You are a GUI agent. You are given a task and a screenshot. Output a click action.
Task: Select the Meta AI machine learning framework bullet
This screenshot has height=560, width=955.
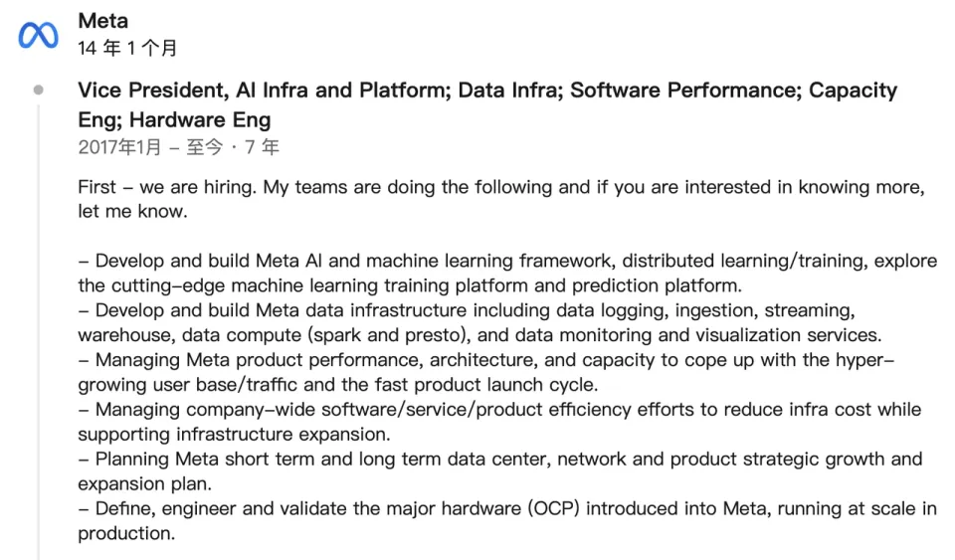pyautogui.click(x=507, y=273)
